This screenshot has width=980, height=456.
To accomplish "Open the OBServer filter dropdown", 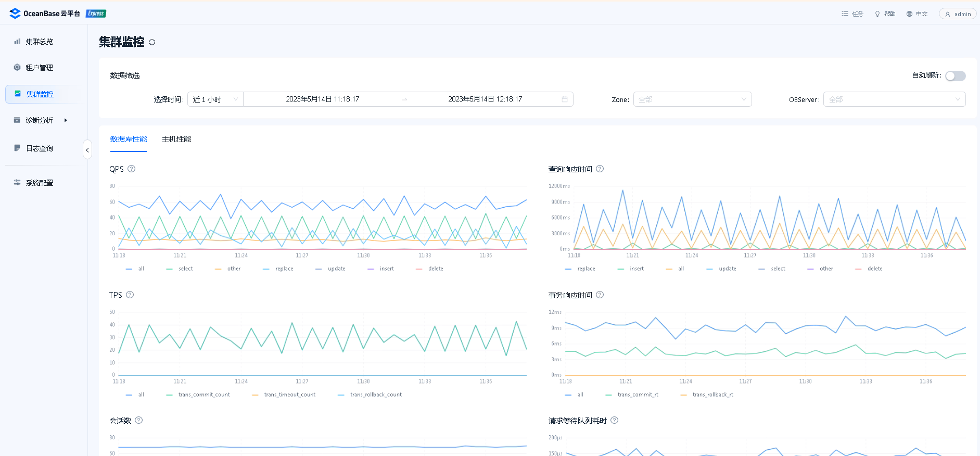I will point(894,99).
